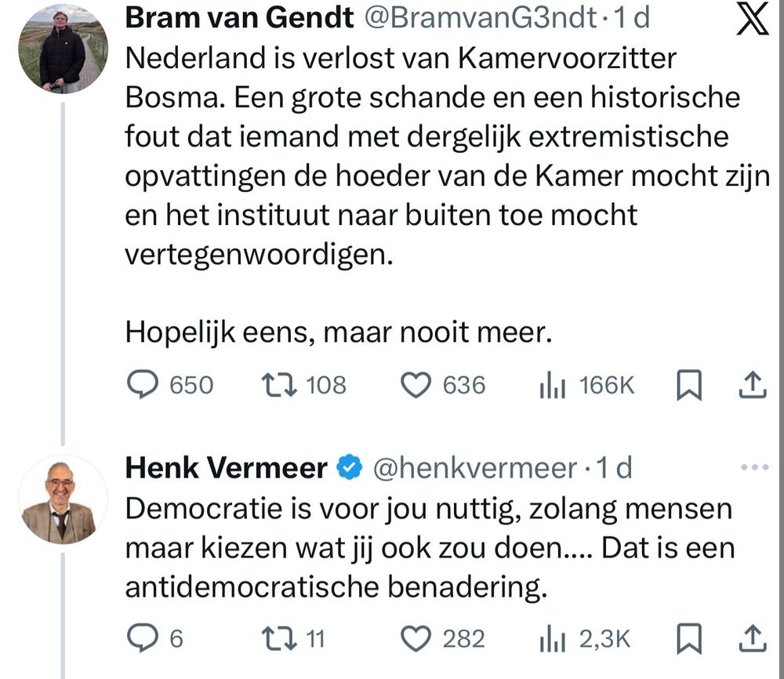View analytics for the 166K views tweet
The image size is (784, 679).
(553, 385)
